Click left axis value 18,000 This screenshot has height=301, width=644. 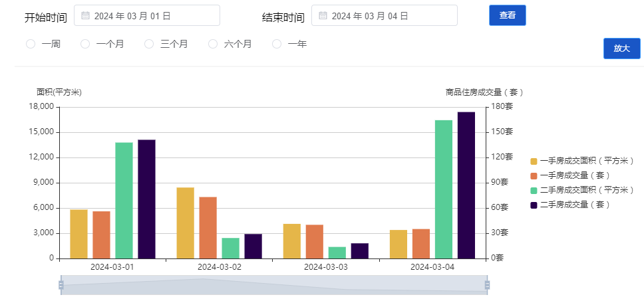(40, 106)
